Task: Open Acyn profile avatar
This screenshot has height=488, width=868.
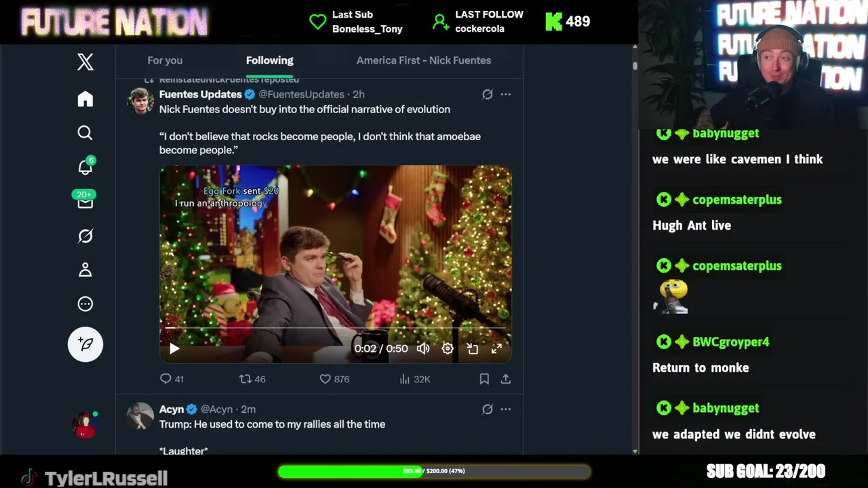Action: [140, 416]
